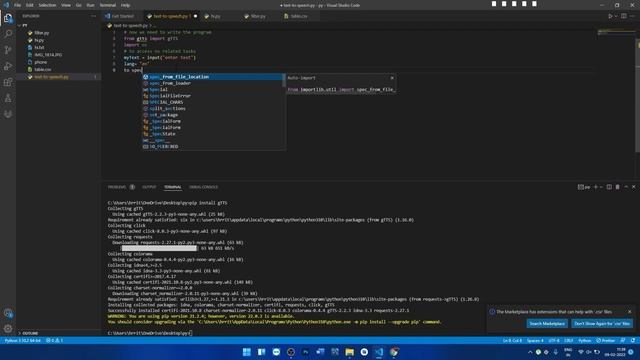The height and width of the screenshot is (360, 640).
Task: Show hidden tray icons chevron
Action: coord(530,352)
